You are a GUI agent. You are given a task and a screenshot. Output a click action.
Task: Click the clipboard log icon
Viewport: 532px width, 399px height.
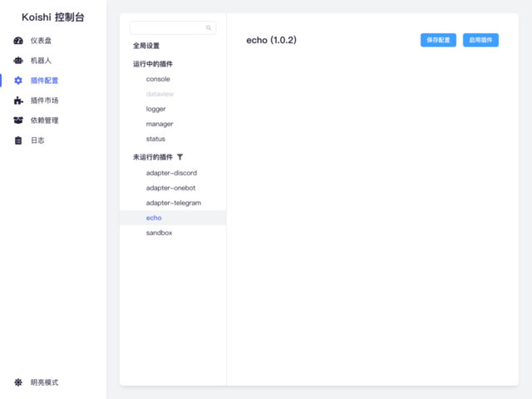[18, 140]
